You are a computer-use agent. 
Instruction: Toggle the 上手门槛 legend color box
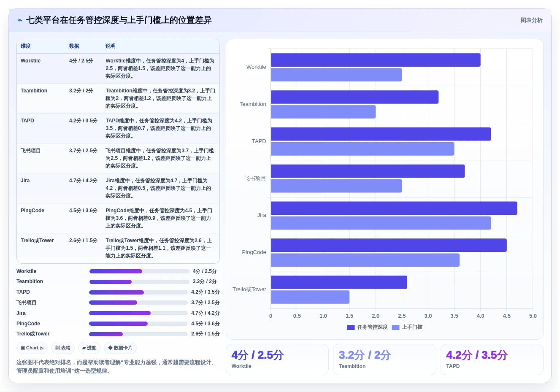(x=395, y=327)
